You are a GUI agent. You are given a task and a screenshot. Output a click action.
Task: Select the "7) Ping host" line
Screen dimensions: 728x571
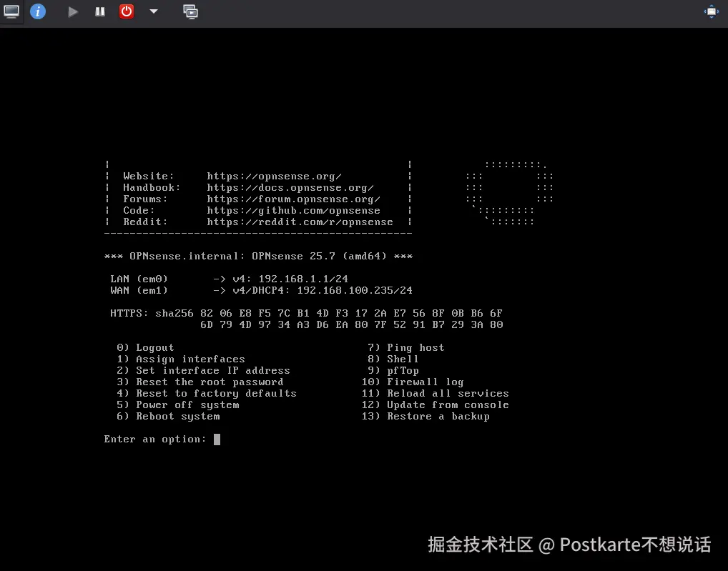406,347
